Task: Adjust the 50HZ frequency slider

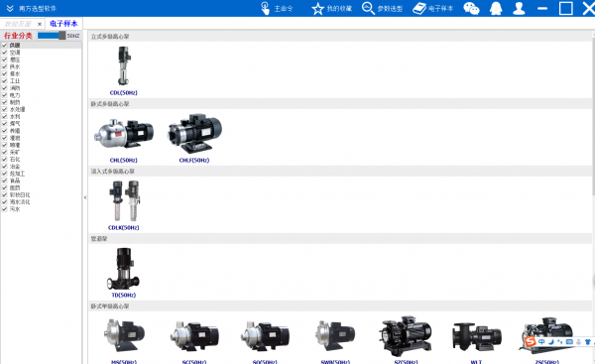Action: (x=52, y=36)
